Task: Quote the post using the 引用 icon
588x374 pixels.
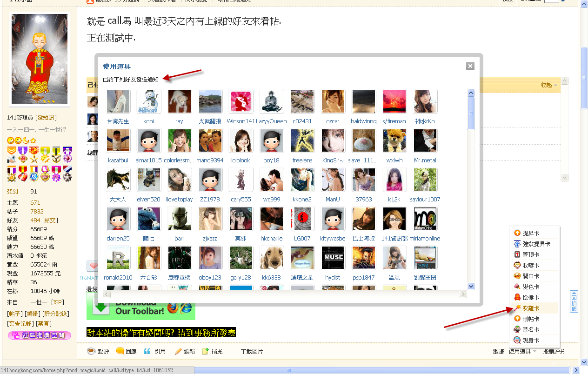Action: click(x=147, y=351)
